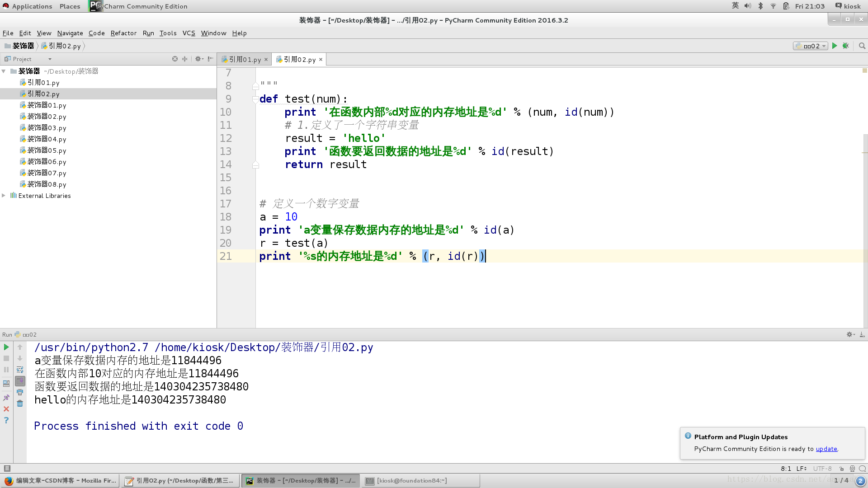Image resolution: width=868 pixels, height=488 pixels.
Task: Click the script path link in console output
Action: (264, 347)
